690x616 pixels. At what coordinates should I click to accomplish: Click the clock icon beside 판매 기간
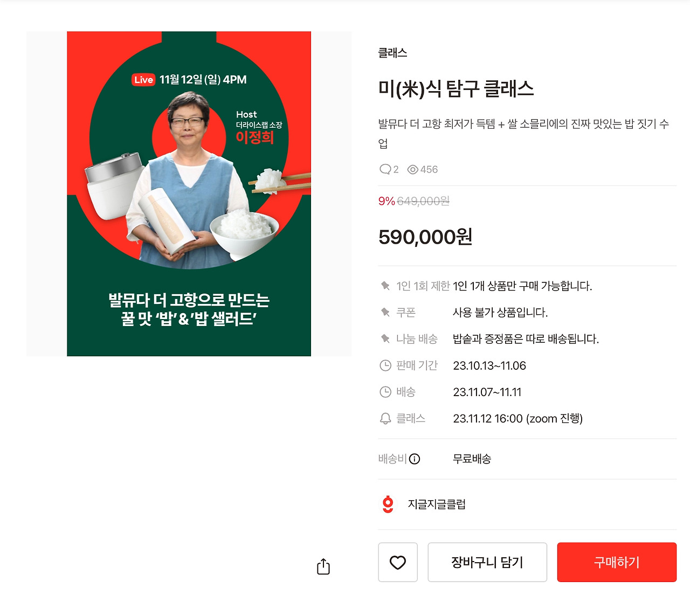(385, 365)
